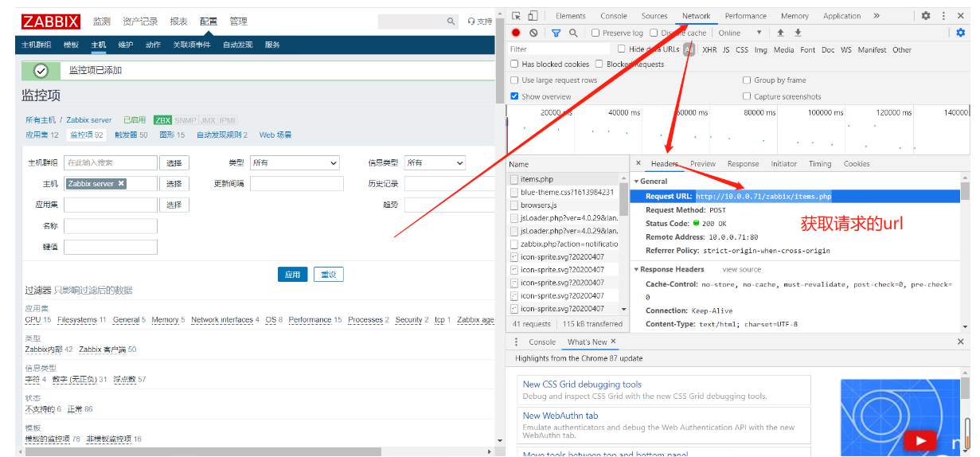Open DevTools three-dot customize menu
Viewport: 980px width, 457px height.
(944, 16)
